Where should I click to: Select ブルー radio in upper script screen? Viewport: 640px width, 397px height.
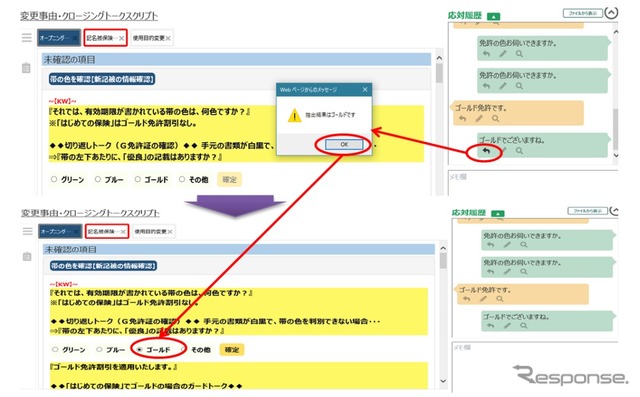click(x=98, y=179)
